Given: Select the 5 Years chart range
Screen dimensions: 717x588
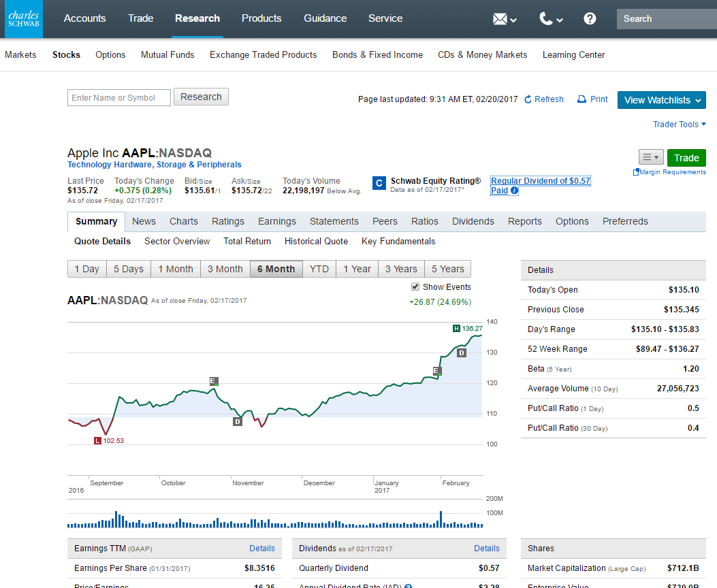Looking at the screenshot, I should (447, 269).
